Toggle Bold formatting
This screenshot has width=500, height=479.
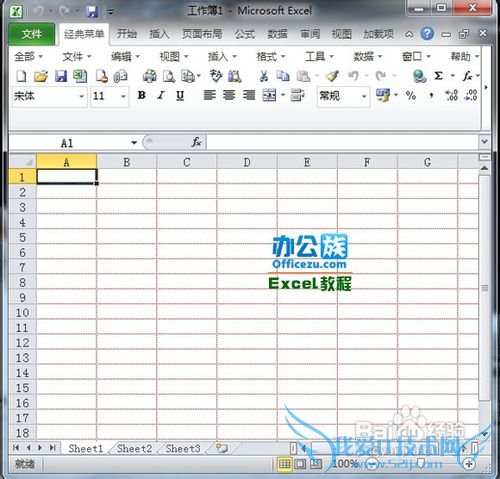(141, 95)
